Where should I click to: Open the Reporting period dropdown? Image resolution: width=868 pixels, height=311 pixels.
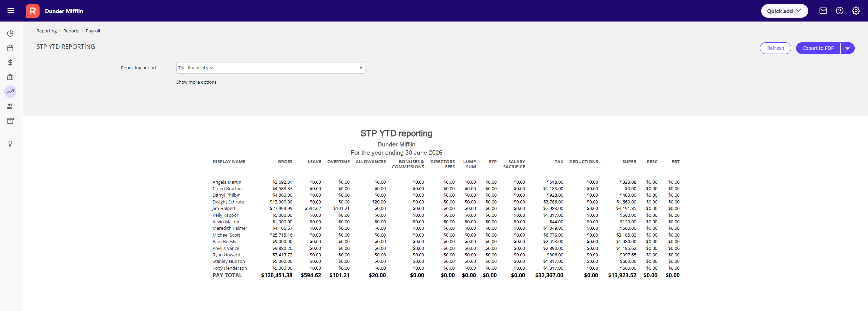coord(271,68)
